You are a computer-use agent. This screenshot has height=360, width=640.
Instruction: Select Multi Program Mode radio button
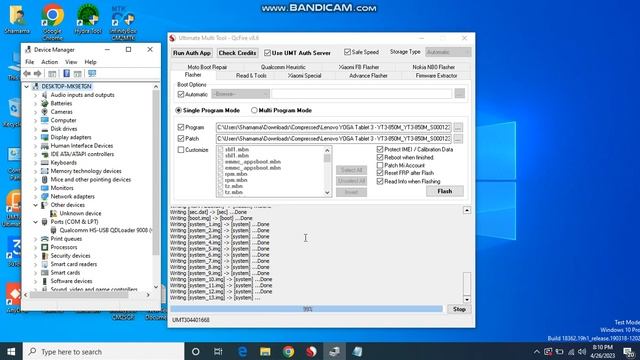(x=254, y=110)
